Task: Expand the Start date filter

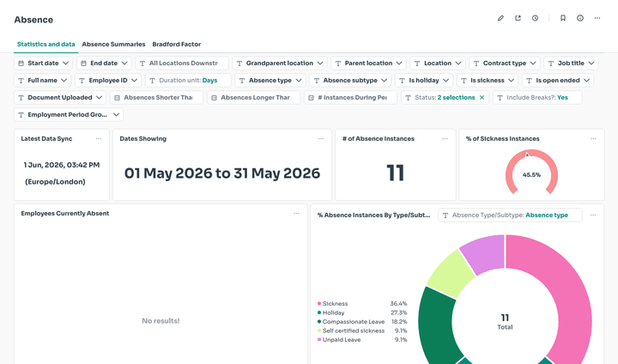Action: (44, 63)
